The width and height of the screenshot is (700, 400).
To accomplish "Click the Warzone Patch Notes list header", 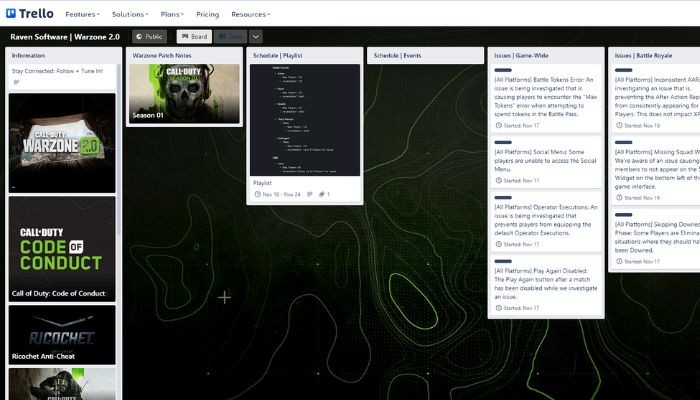I will [x=162, y=55].
